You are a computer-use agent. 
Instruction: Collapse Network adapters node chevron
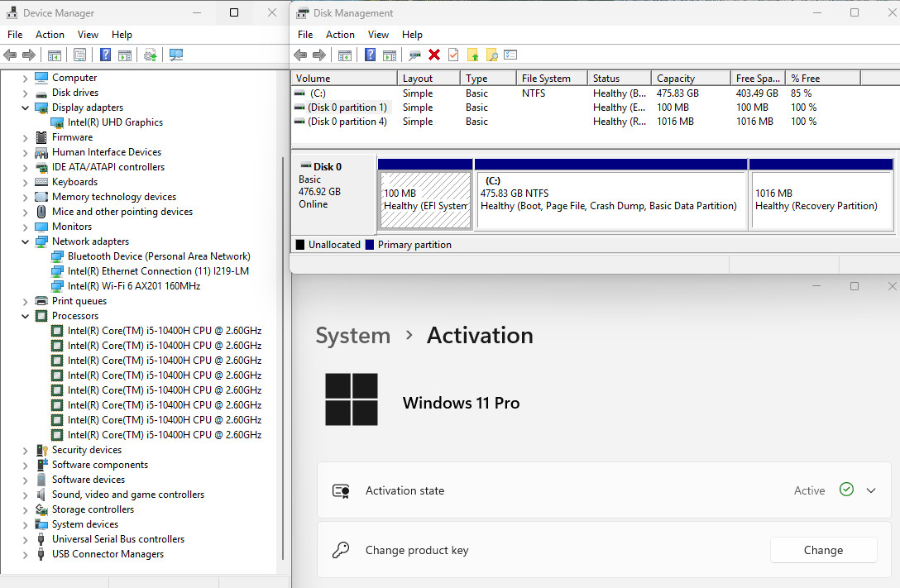point(26,242)
